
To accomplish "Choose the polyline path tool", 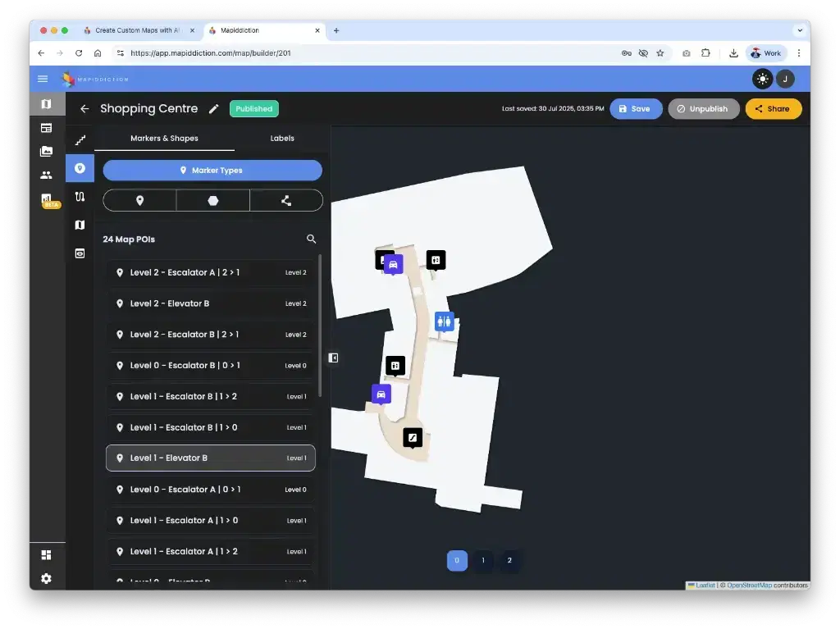I will click(x=286, y=200).
